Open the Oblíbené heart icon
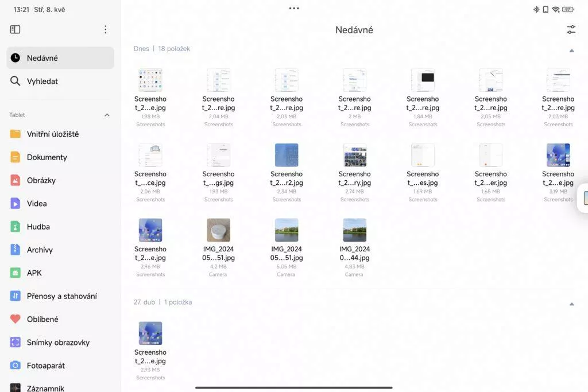This screenshot has width=588, height=392. [x=15, y=319]
